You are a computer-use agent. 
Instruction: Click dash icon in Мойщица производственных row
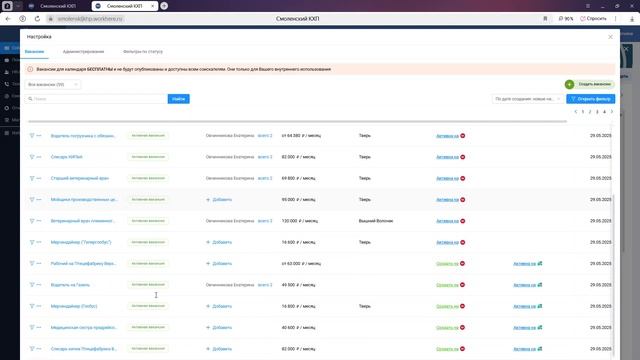39,199
